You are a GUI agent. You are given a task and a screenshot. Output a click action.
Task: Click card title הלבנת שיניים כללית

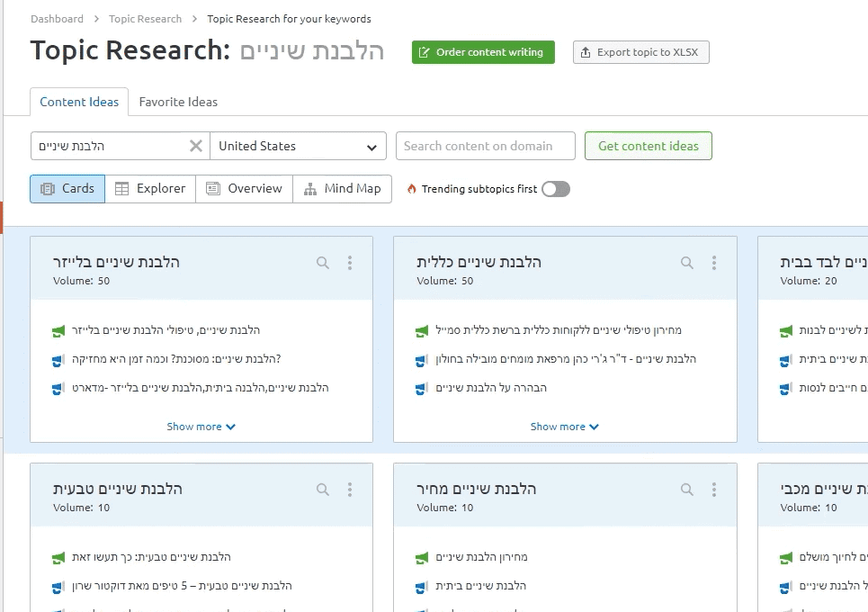tap(479, 262)
